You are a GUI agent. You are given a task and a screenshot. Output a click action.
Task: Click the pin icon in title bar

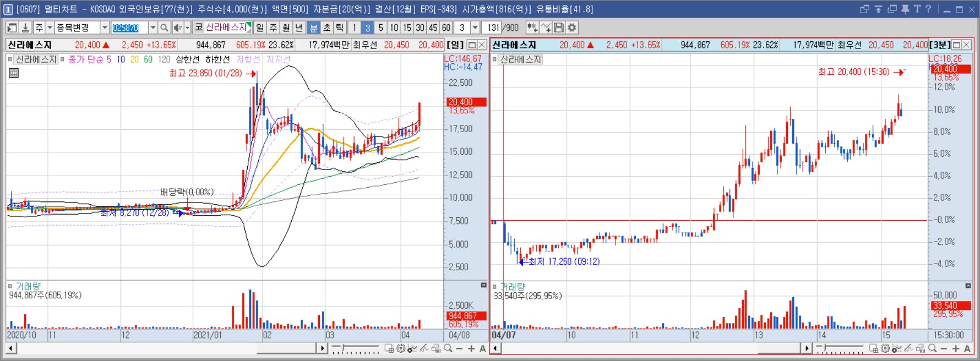click(x=905, y=9)
